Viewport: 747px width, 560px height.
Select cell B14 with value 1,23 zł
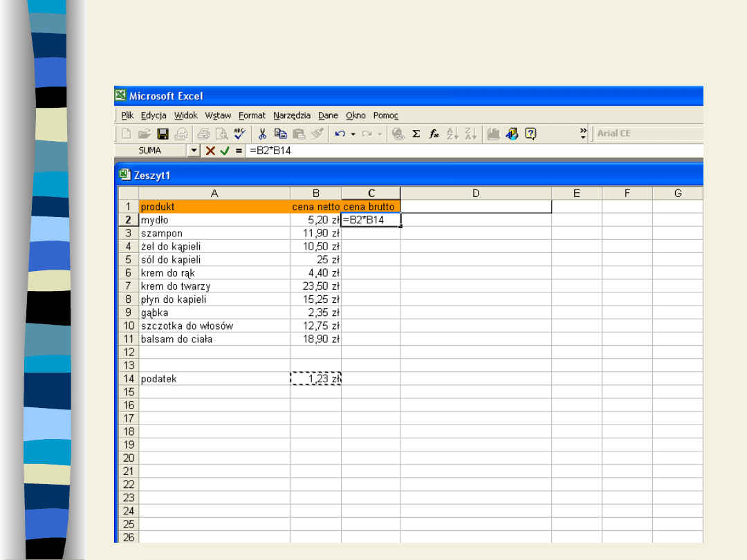pyautogui.click(x=315, y=379)
